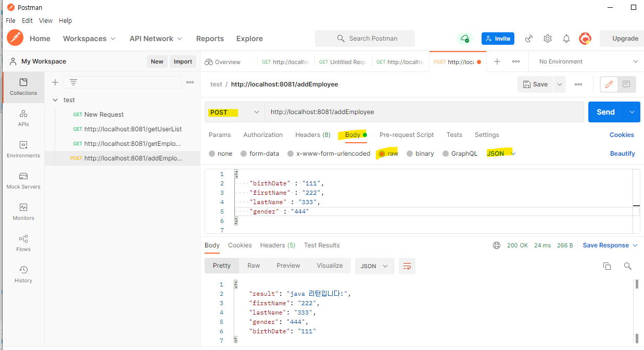Open the APIs sidebar section
Screen dimensions: 644x350
23,118
